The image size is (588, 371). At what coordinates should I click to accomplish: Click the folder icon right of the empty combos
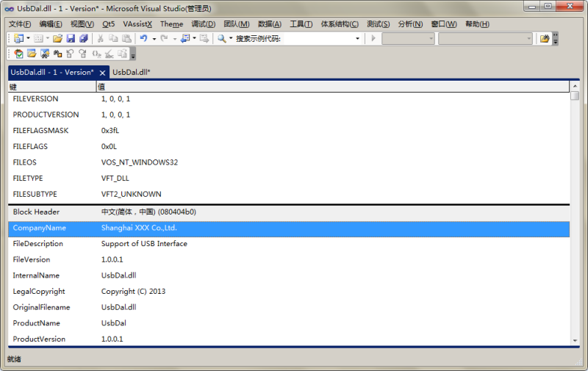(544, 38)
